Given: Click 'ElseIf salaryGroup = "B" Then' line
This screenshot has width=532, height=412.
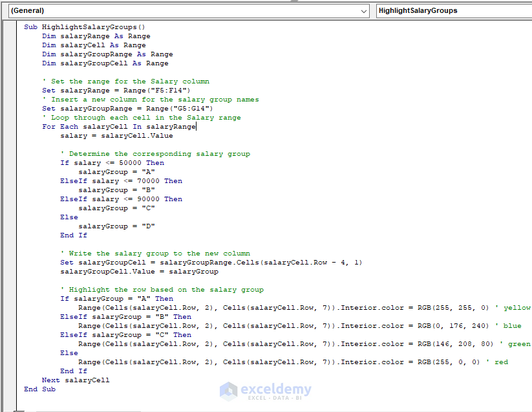Looking at the screenshot, I should point(126,317).
